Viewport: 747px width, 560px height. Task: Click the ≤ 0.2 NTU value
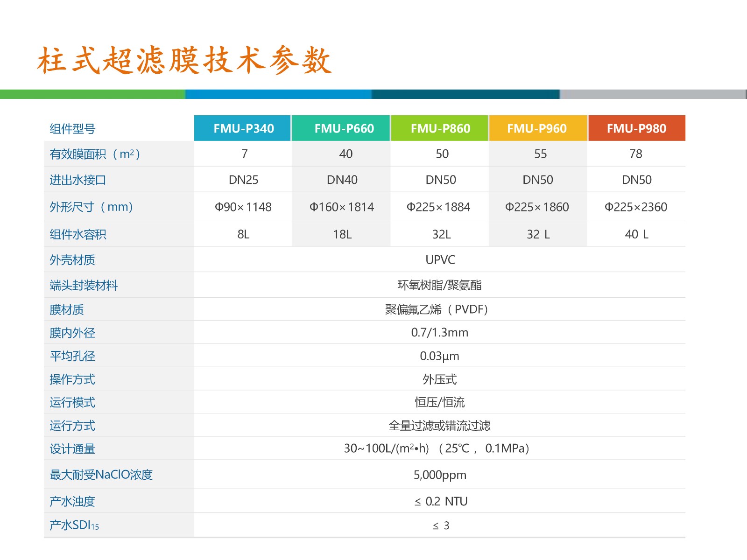pyautogui.click(x=441, y=501)
